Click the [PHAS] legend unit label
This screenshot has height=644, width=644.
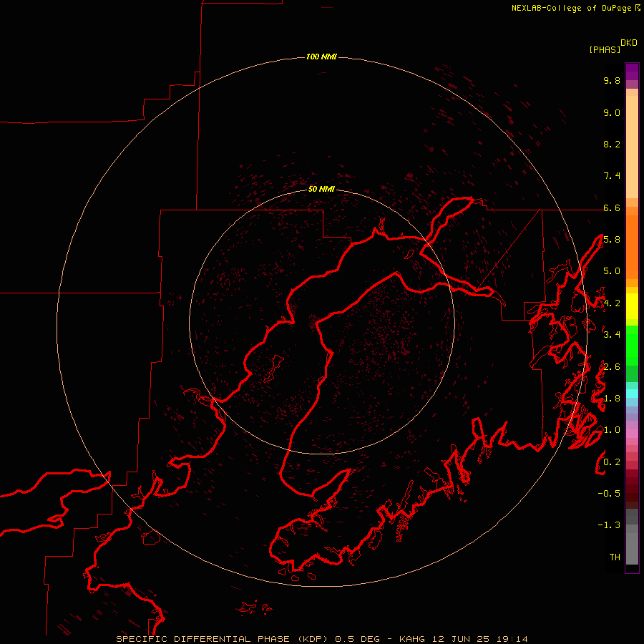(x=605, y=49)
